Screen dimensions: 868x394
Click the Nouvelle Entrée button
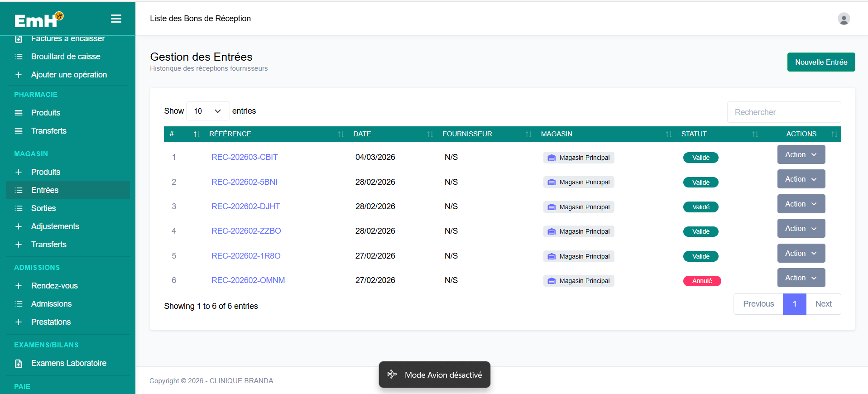tap(821, 62)
